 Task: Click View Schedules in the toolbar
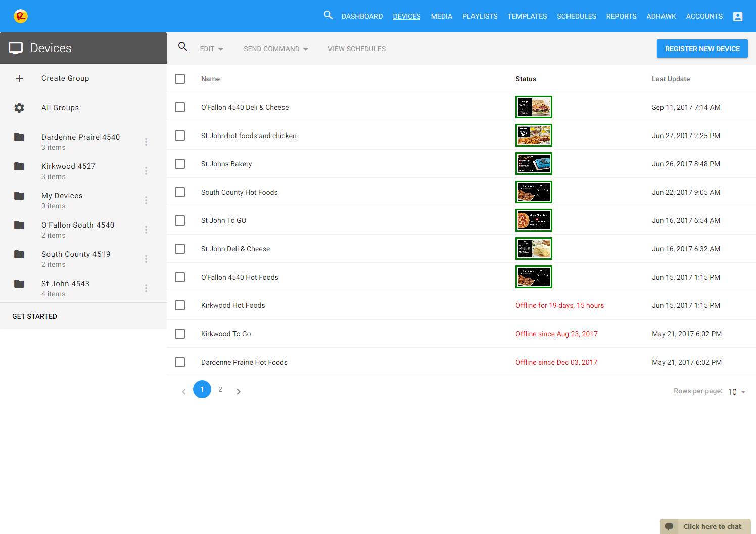[x=357, y=49]
